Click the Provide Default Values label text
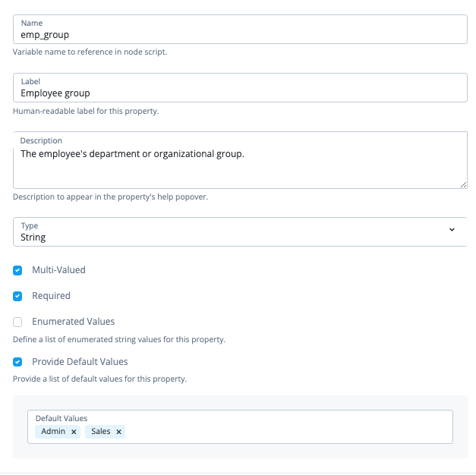 pyautogui.click(x=80, y=362)
